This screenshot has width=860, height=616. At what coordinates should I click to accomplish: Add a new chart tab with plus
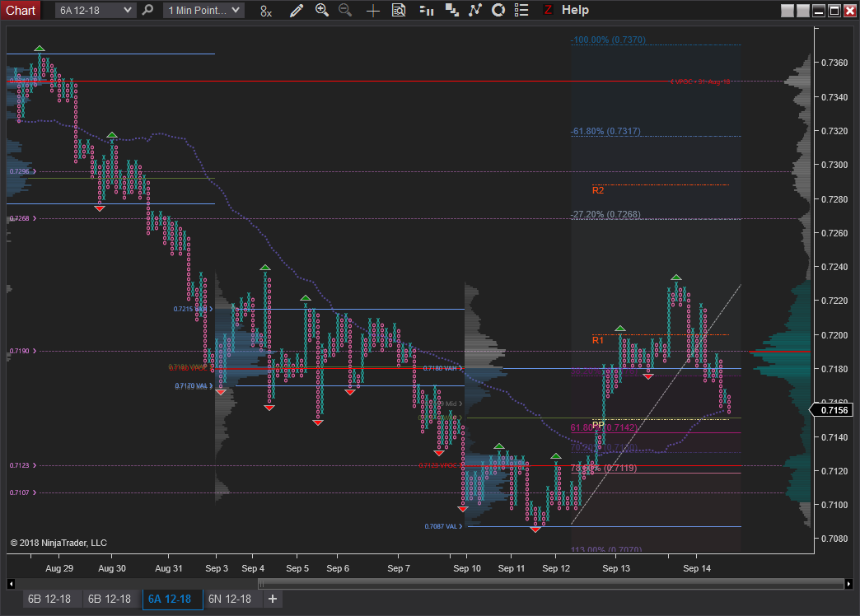coord(273,599)
